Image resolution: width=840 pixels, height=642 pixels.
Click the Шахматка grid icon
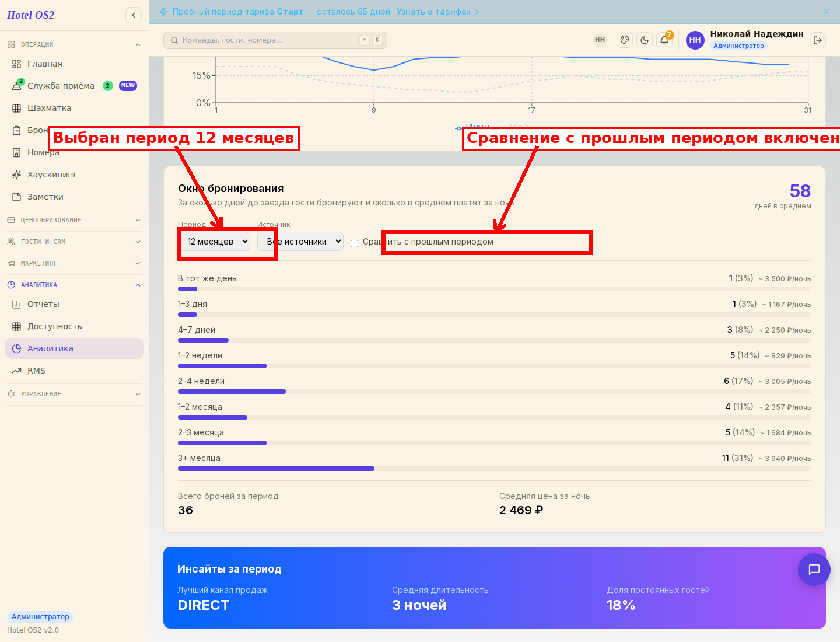[x=17, y=108]
